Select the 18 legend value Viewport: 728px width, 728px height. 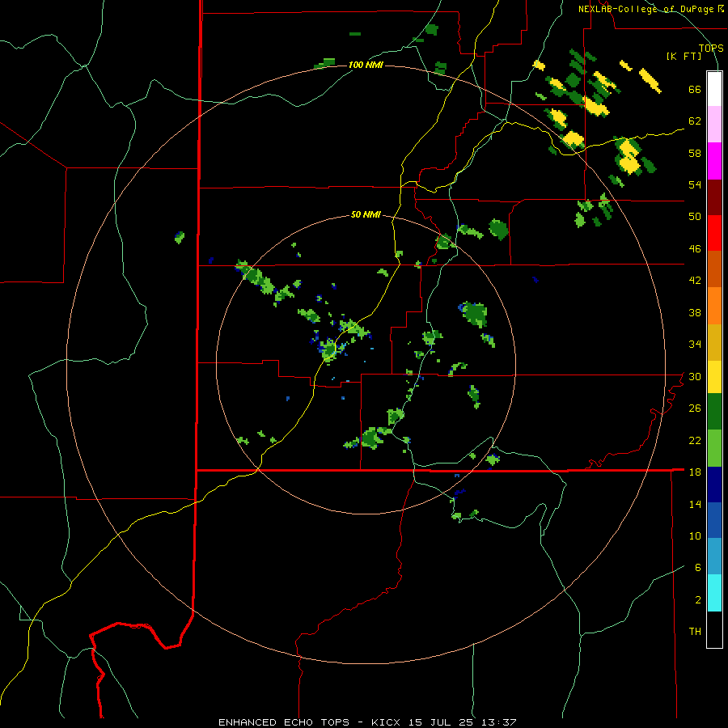coord(695,472)
